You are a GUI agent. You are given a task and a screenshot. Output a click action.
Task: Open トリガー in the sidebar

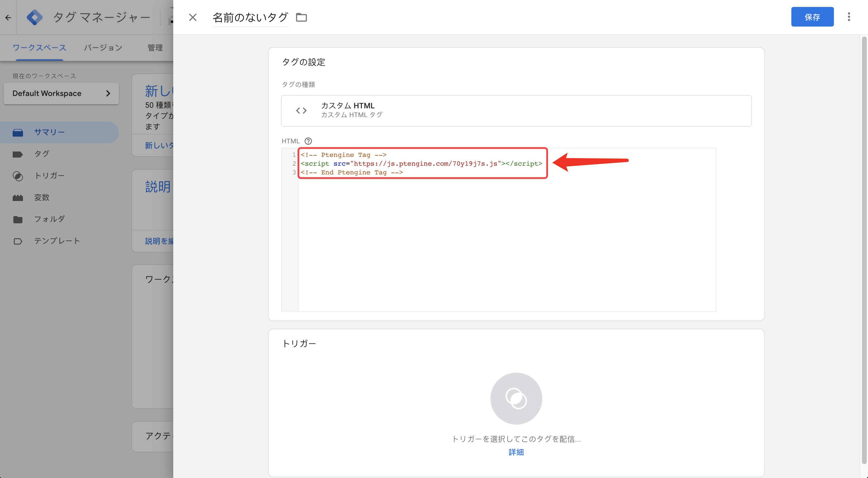coord(59,176)
